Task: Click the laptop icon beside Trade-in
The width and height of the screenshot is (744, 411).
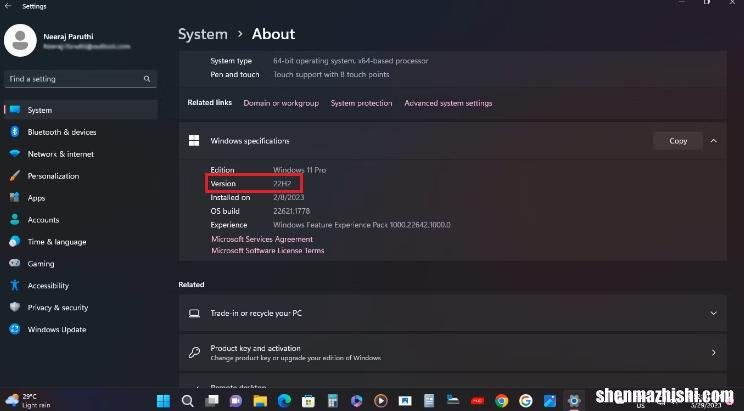Action: coord(194,313)
